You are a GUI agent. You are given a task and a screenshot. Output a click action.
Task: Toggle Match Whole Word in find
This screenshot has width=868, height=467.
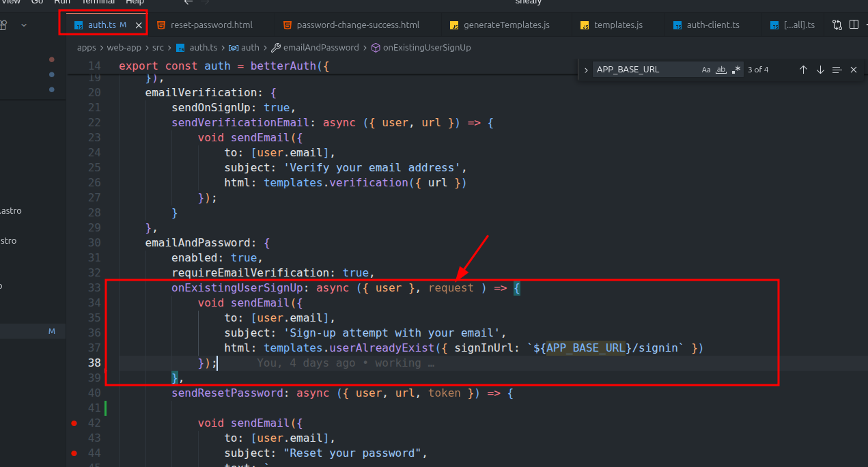click(x=721, y=70)
